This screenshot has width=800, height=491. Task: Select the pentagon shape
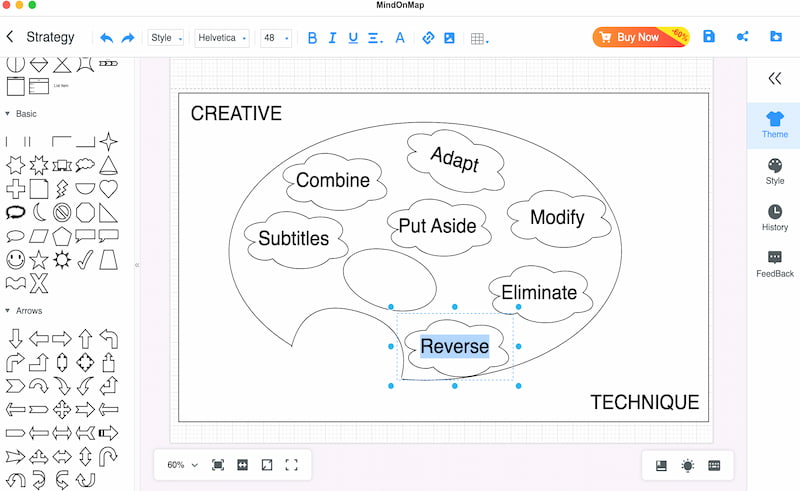click(62, 236)
